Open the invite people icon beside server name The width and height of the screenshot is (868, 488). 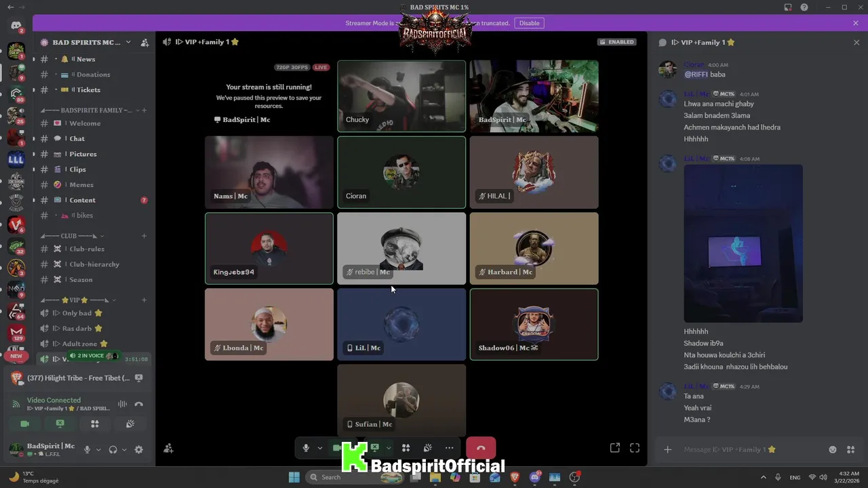[144, 42]
